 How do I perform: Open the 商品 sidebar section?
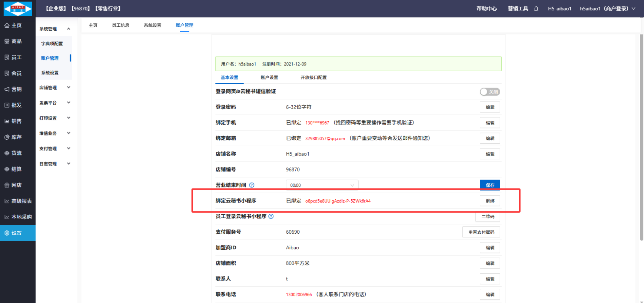(x=16, y=41)
